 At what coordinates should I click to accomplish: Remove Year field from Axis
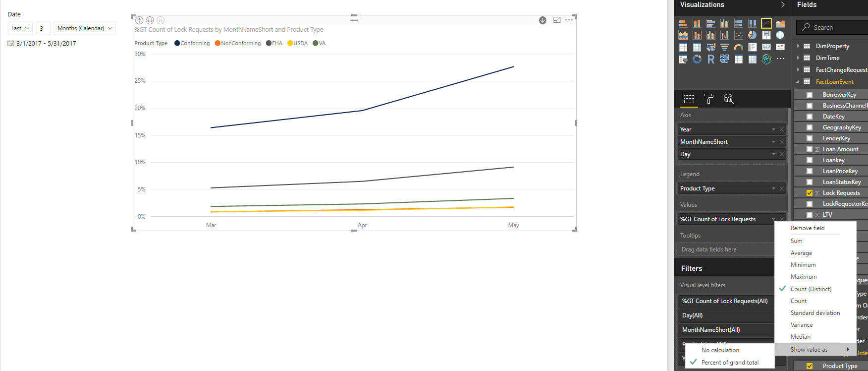click(782, 129)
